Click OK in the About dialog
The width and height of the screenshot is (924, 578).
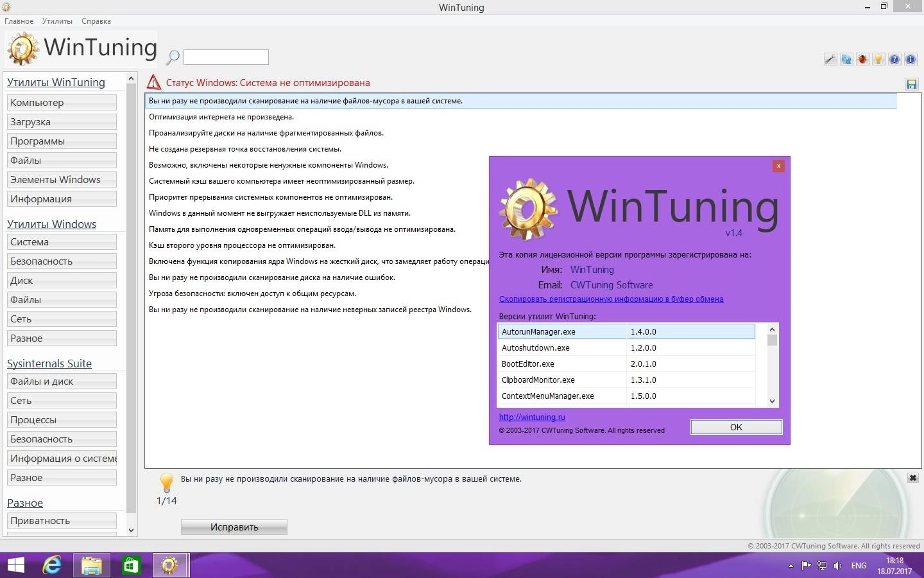736,427
